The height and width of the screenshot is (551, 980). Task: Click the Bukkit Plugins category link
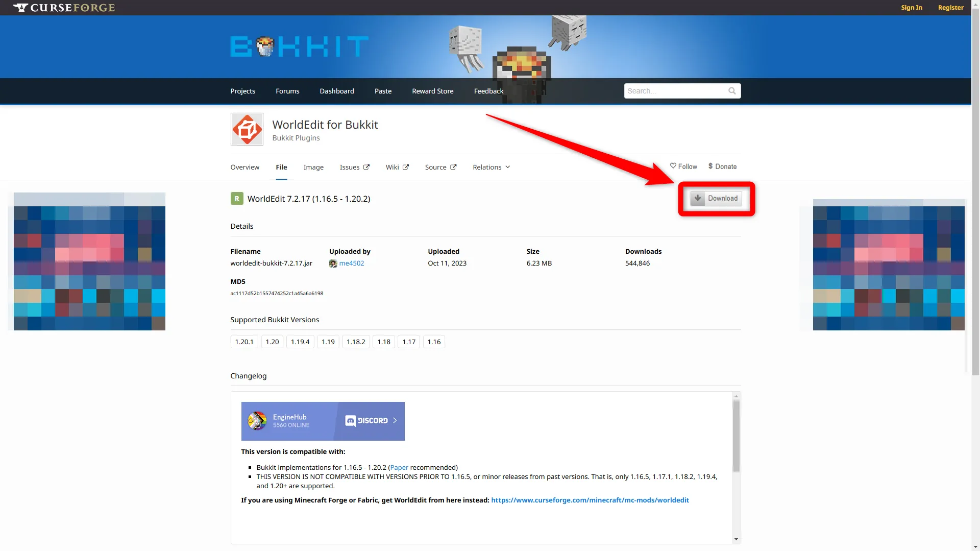point(296,138)
